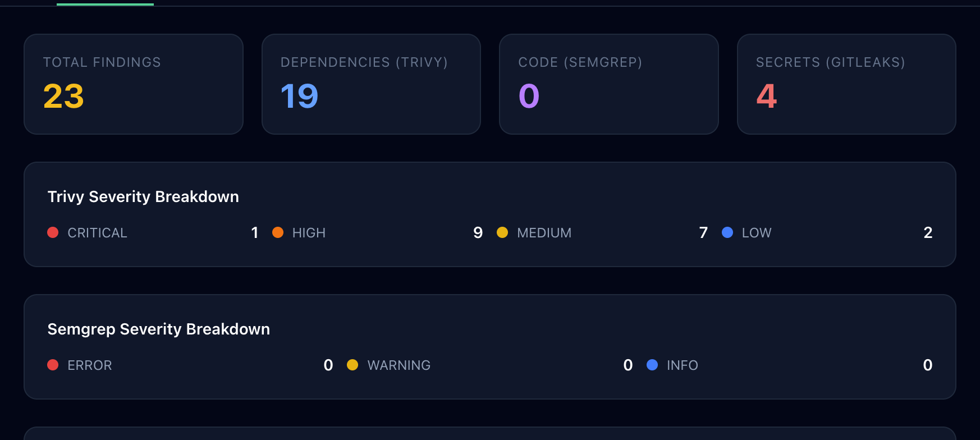Image resolution: width=980 pixels, height=440 pixels.
Task: Click the yellow MEDIUM severity dot indicator
Action: coord(503,232)
